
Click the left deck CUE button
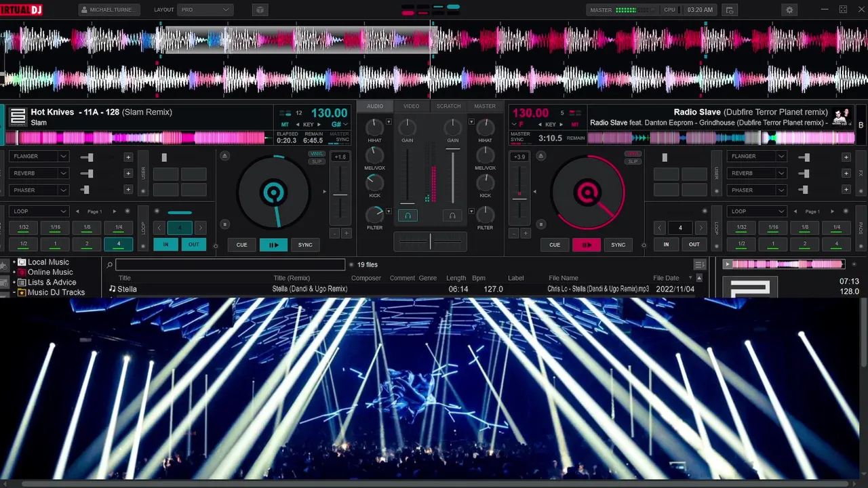click(241, 245)
